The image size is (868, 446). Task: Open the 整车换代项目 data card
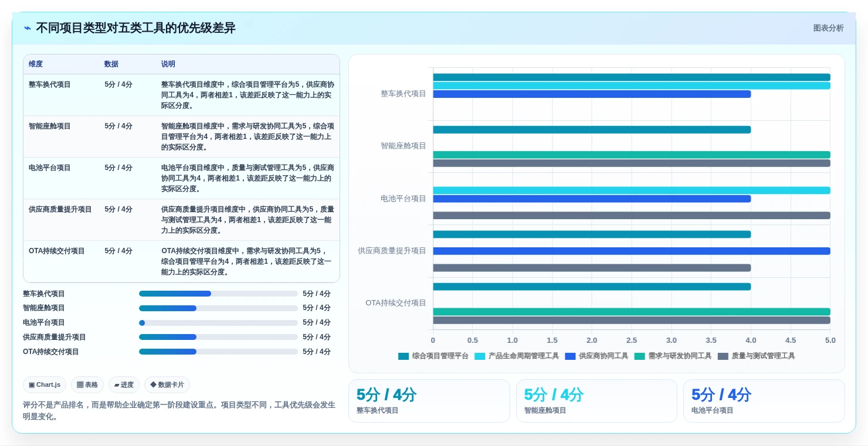pyautogui.click(x=429, y=401)
